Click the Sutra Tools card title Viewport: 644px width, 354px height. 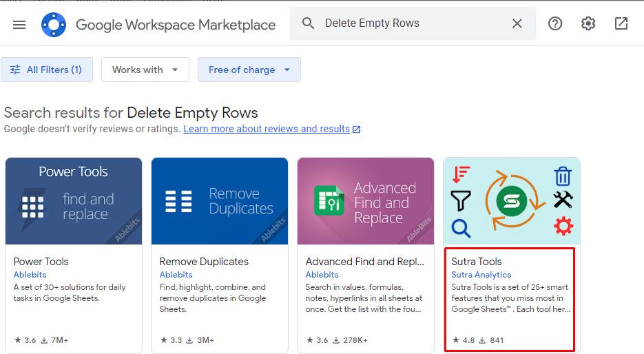pyautogui.click(x=477, y=262)
